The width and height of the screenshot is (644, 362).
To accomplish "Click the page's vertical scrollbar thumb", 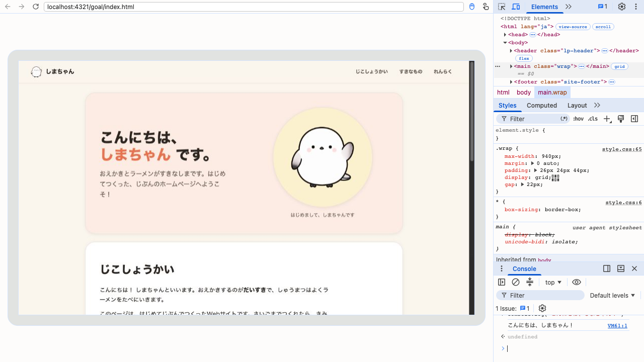I will pos(472,112).
